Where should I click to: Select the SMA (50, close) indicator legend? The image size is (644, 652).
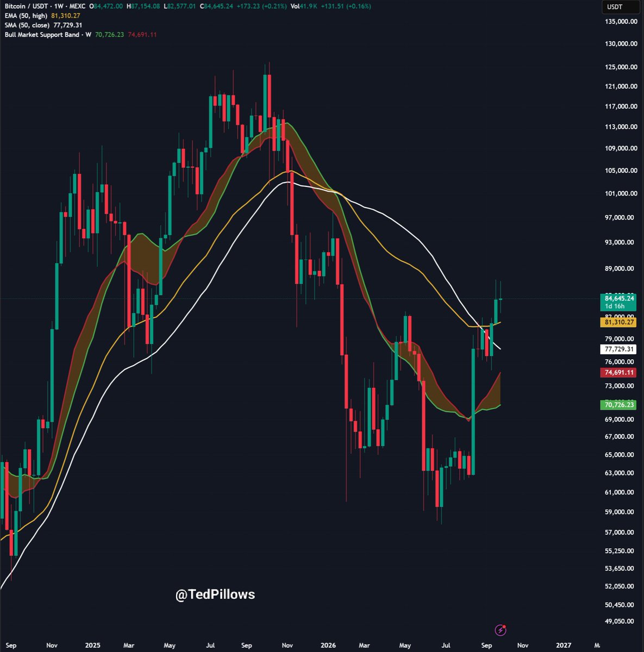click(27, 25)
